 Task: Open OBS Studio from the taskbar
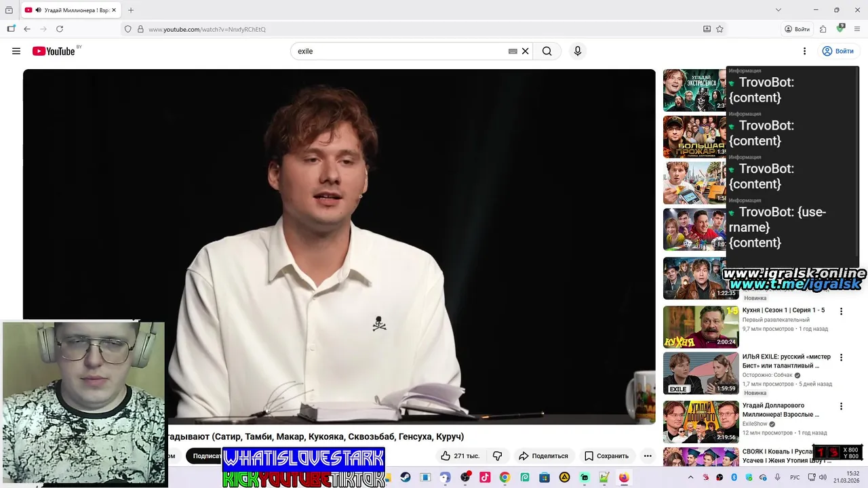click(465, 477)
